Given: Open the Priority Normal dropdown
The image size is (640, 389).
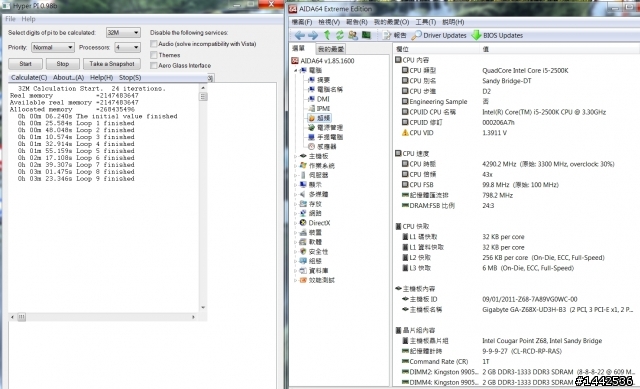Looking at the screenshot, I should 53,48.
